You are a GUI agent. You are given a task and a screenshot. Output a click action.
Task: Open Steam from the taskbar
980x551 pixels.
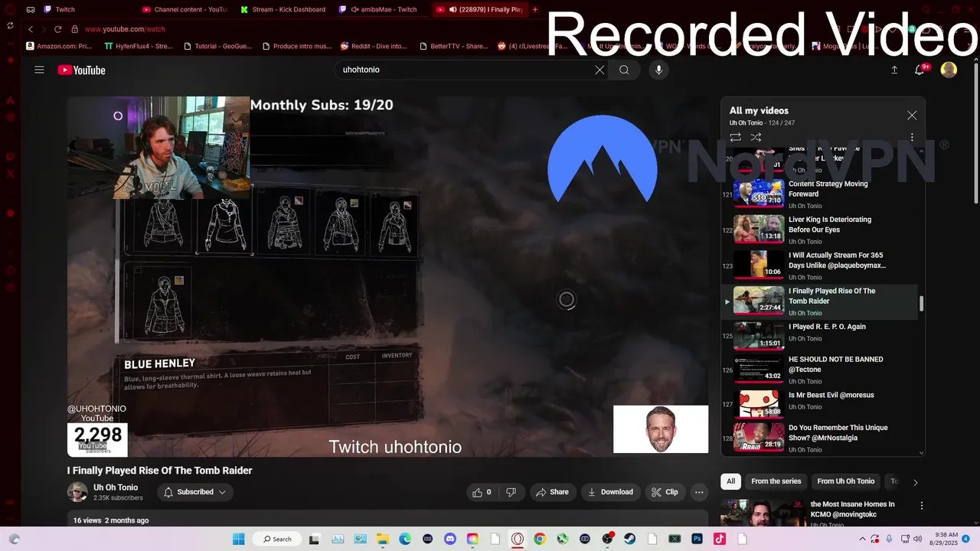630,539
